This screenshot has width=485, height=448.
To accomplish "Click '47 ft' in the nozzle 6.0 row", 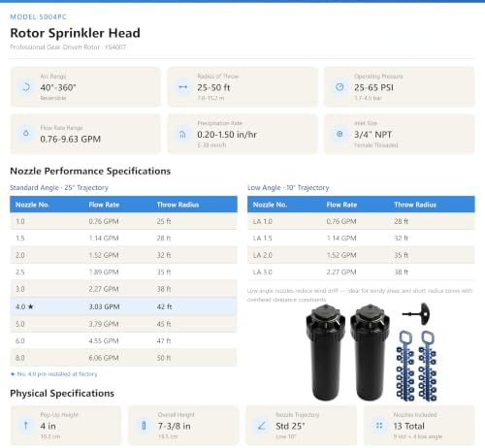I will tap(164, 340).
